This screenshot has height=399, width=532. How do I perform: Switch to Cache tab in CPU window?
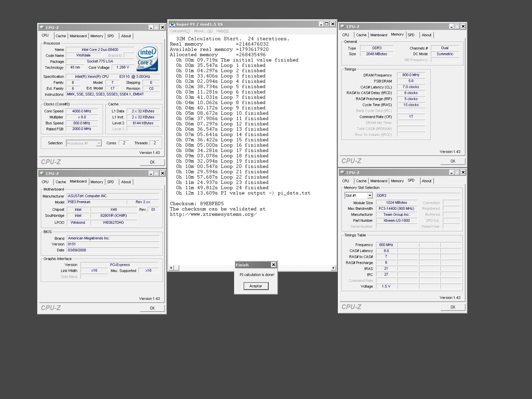pos(61,36)
